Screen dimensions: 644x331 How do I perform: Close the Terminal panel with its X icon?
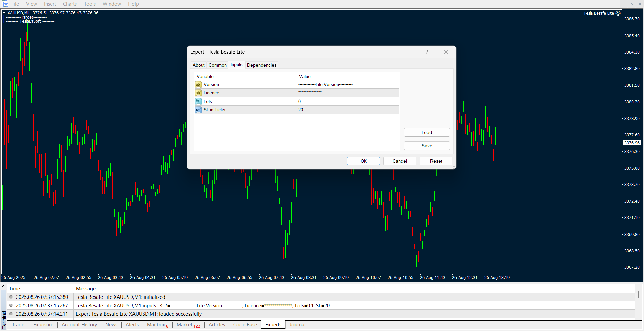[x=3, y=286]
